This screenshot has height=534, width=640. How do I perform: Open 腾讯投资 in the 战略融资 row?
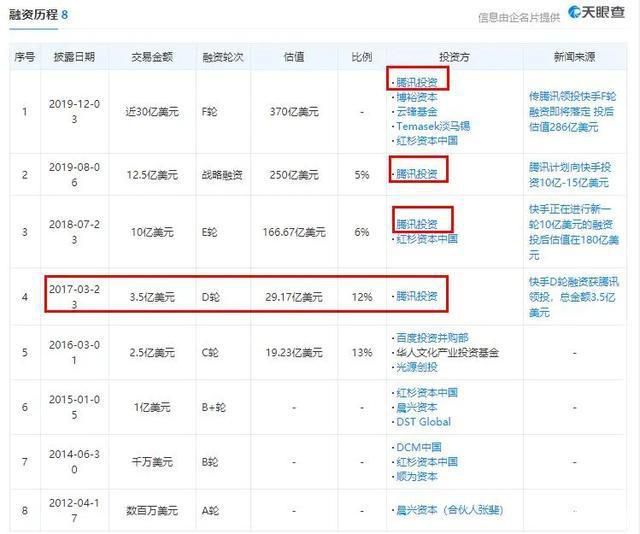[417, 174]
